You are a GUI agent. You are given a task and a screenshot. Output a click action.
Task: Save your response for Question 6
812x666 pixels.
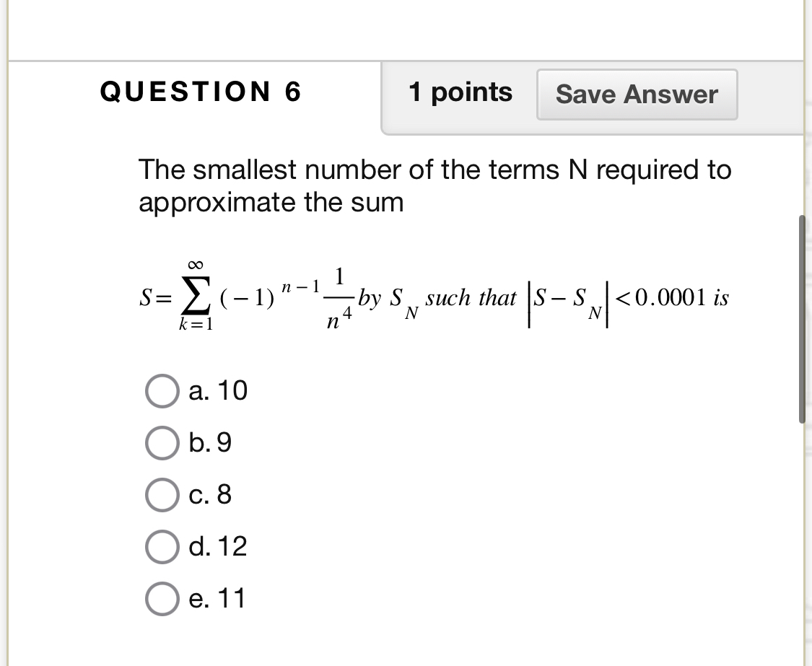637,94
